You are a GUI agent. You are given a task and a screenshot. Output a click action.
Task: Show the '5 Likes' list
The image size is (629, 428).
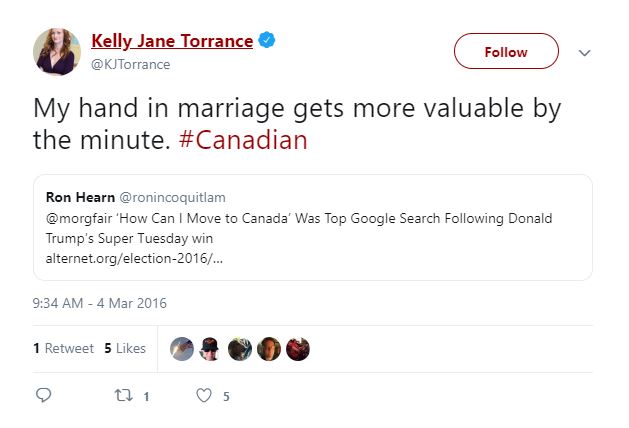[x=125, y=348]
